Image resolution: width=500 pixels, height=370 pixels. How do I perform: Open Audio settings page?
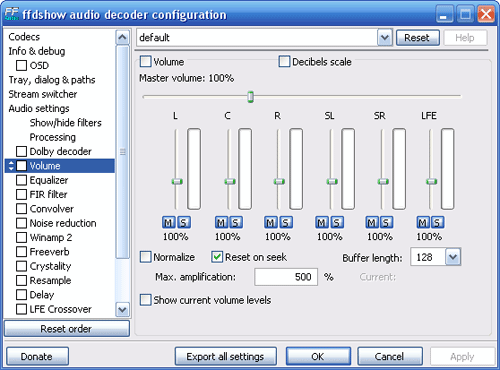coord(39,108)
